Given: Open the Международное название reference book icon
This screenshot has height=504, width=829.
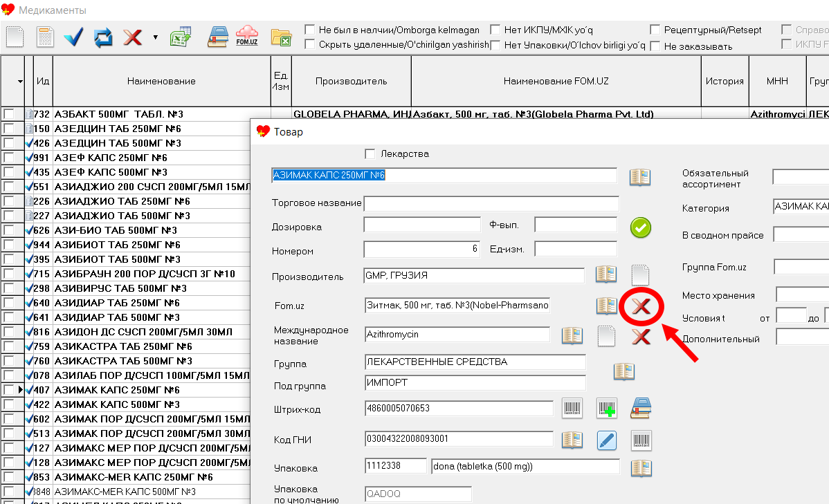Looking at the screenshot, I should click(x=572, y=335).
